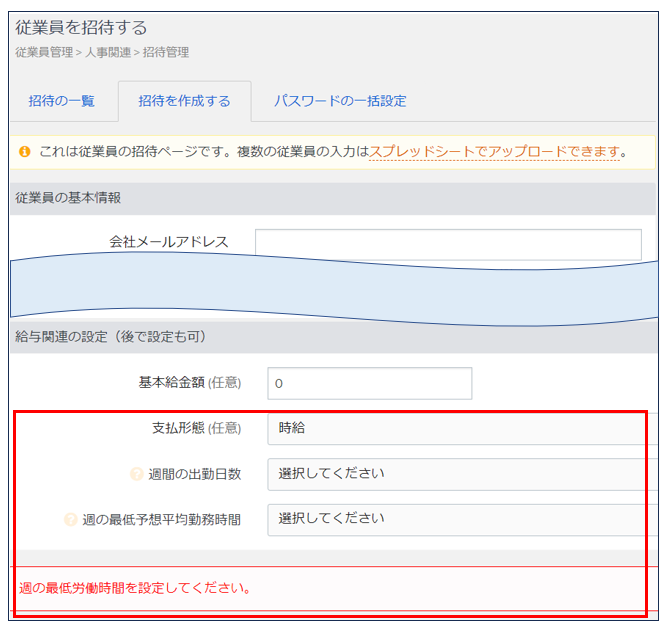Image resolution: width=665 pixels, height=627 pixels.
Task: Open the パスワードの一括設定 tab
Action: [x=340, y=101]
